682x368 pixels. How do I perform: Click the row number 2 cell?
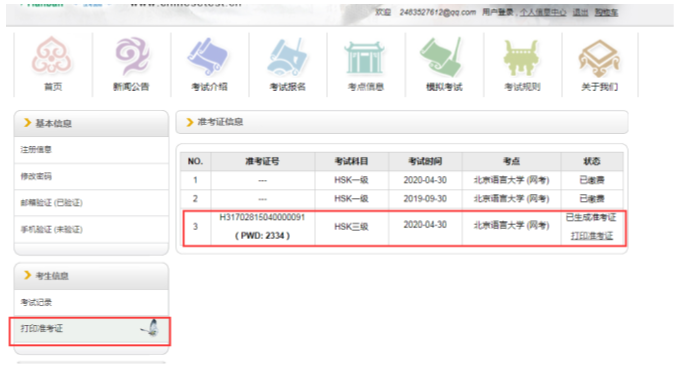(x=195, y=199)
